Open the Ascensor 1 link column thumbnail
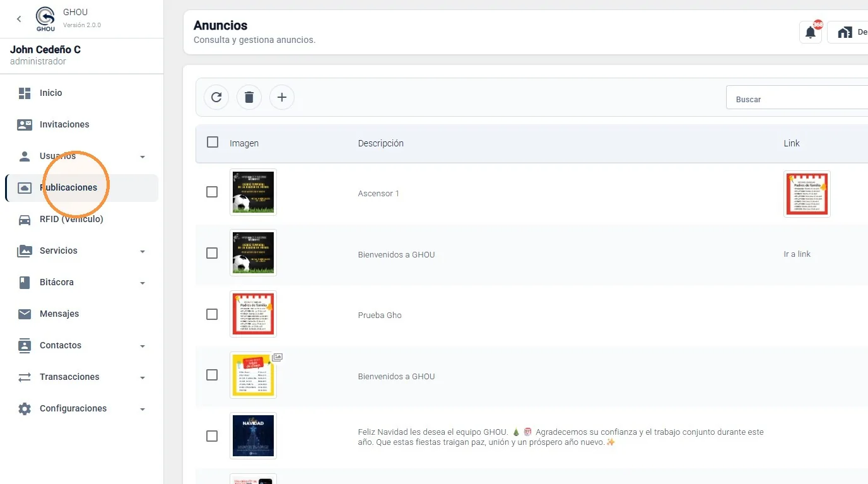This screenshot has height=484, width=868. click(x=807, y=194)
